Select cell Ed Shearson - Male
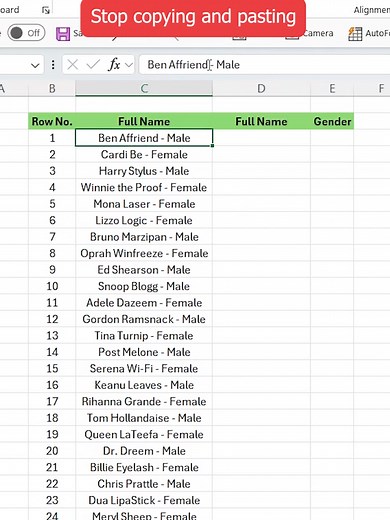 (144, 270)
